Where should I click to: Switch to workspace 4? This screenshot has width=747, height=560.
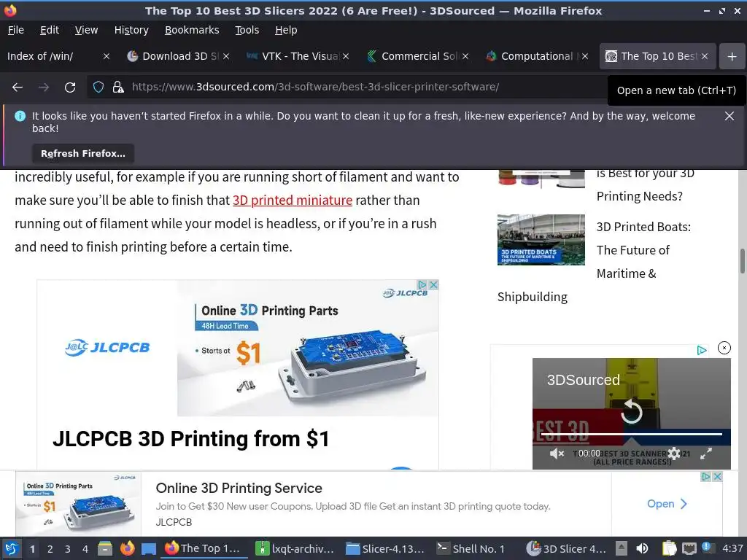click(x=85, y=549)
